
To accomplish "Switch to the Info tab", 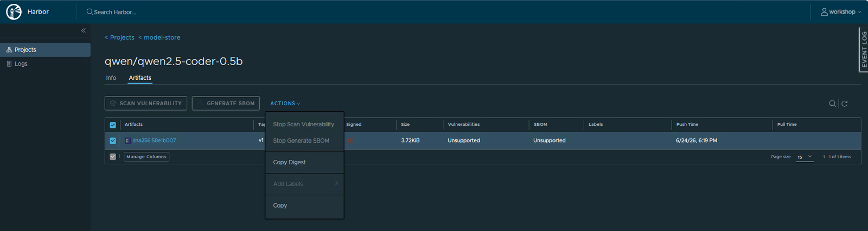I will click(111, 78).
